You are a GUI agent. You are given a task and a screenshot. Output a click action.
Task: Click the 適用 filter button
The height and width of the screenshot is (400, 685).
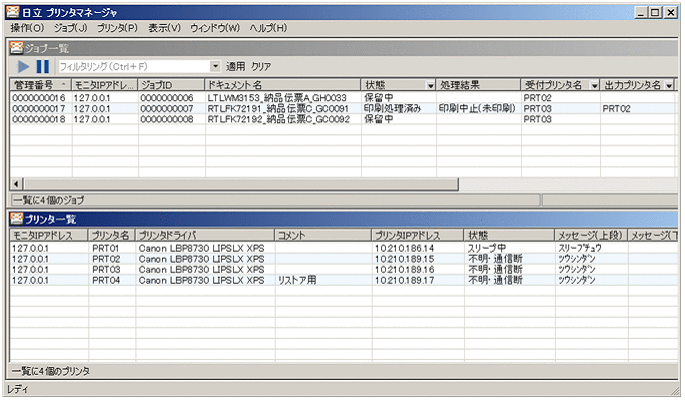(x=235, y=67)
